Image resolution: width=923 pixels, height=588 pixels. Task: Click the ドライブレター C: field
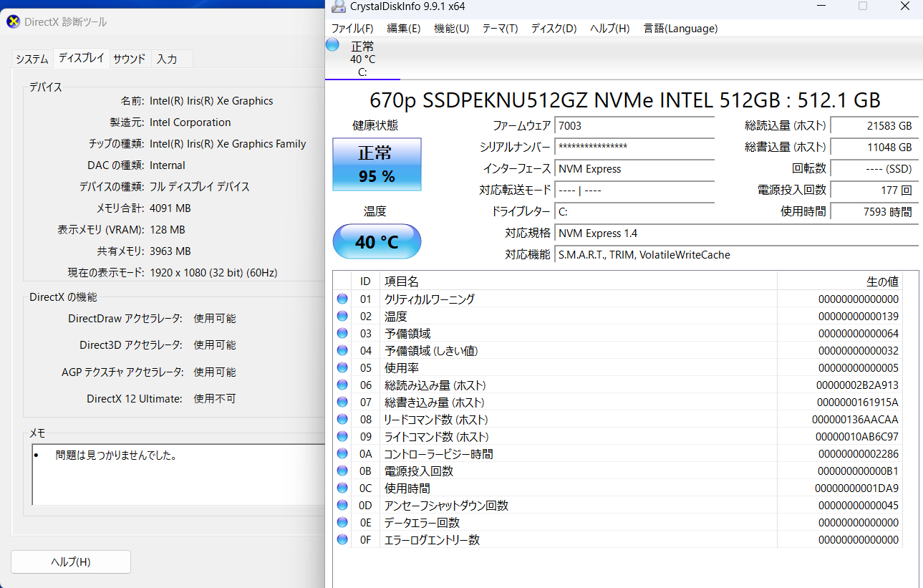click(634, 212)
